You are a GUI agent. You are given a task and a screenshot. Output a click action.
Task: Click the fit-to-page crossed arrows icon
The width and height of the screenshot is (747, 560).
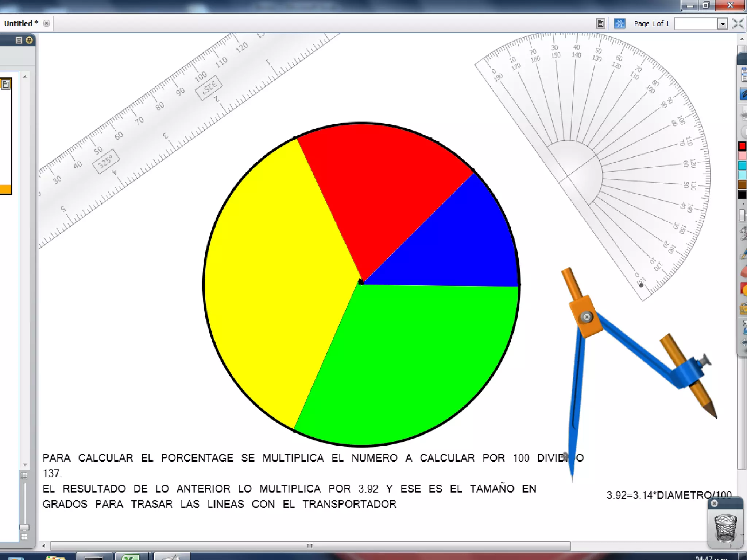click(x=738, y=24)
